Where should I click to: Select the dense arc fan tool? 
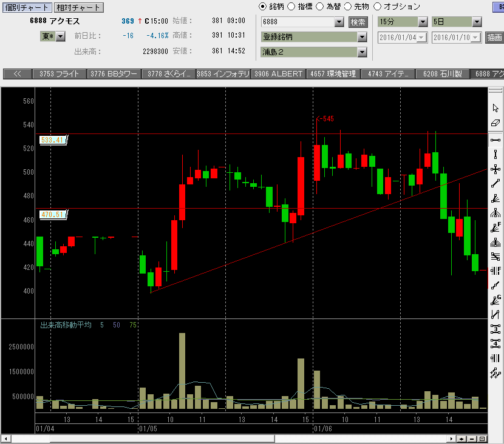(x=495, y=242)
